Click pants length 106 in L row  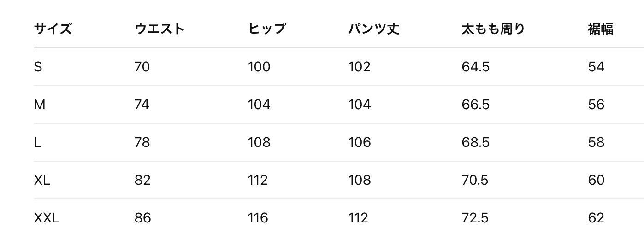tap(359, 142)
